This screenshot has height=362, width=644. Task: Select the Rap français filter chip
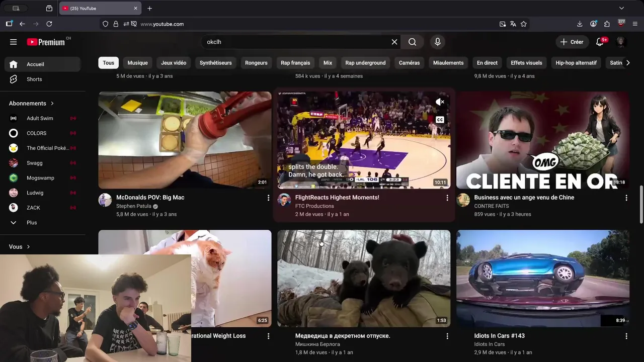[295, 63]
